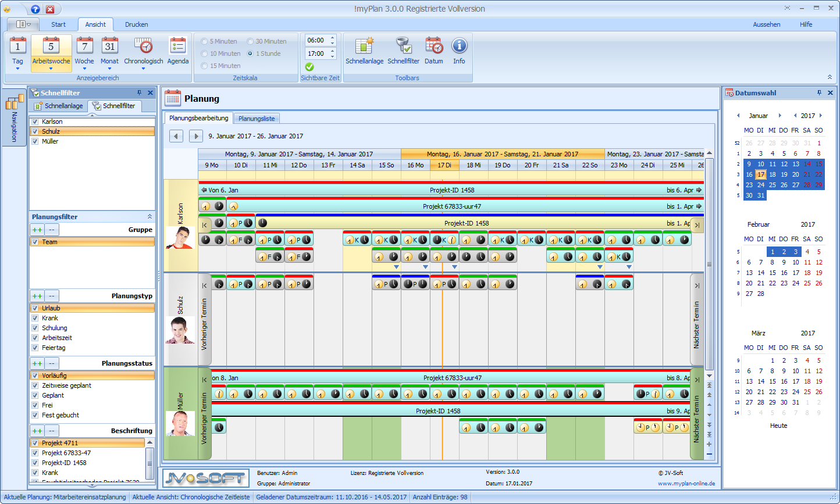Toggle the Schnellanlage toolbar
This screenshot has width=840, height=504.
[364, 50]
